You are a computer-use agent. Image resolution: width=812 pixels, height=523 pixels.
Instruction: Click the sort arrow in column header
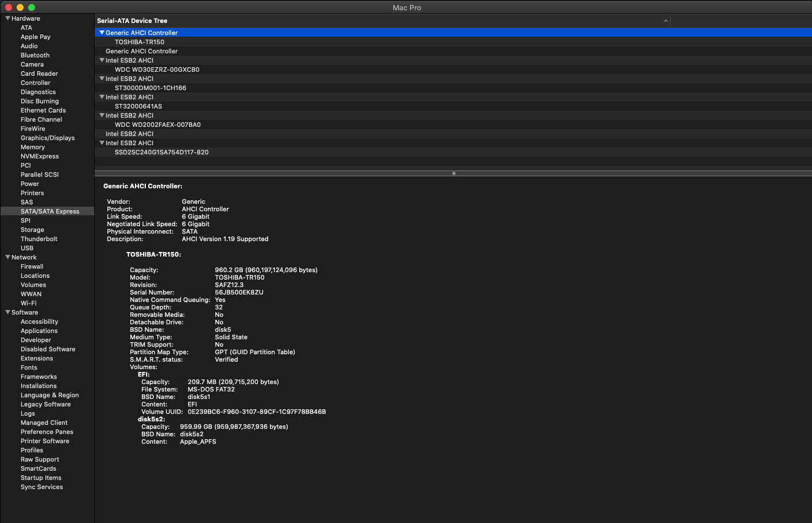[x=666, y=21]
